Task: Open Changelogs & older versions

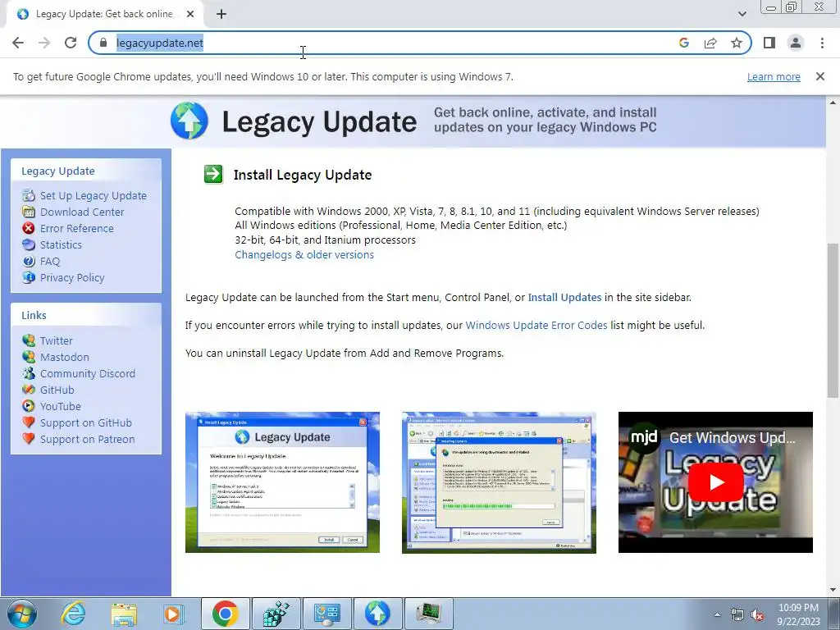Action: pos(304,254)
